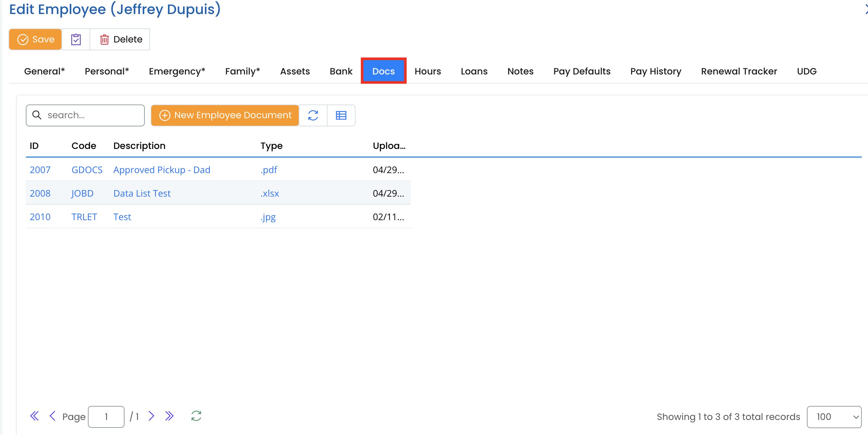Select the Emergency tab
Screen dimensions: 868x435
click(177, 72)
